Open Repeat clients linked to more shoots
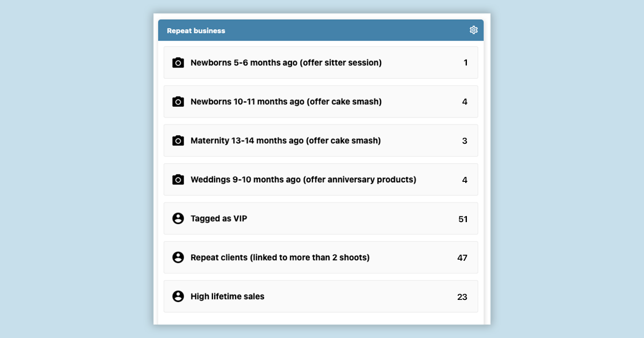Image resolution: width=644 pixels, height=338 pixels. tap(280, 258)
